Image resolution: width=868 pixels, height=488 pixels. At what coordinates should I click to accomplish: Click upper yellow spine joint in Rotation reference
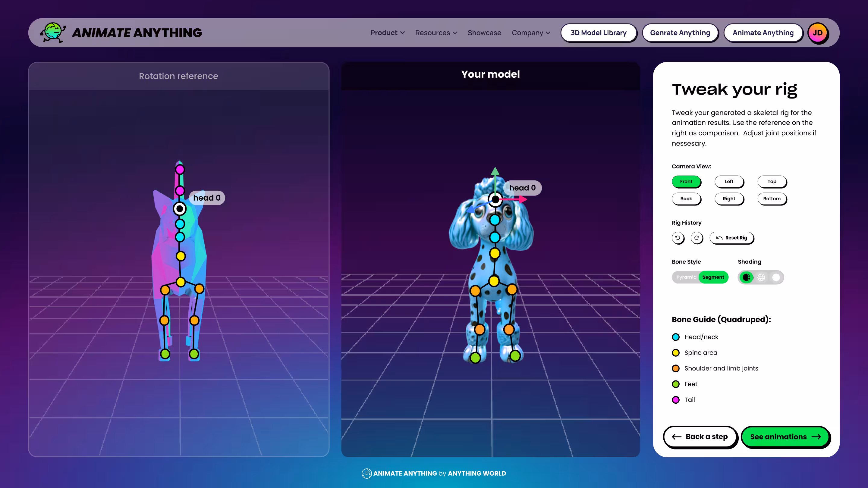[181, 256]
